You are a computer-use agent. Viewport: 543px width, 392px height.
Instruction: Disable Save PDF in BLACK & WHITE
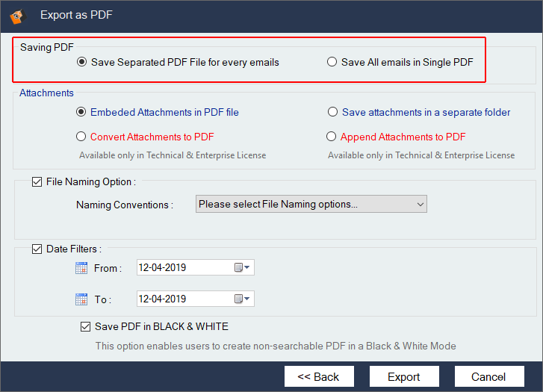coord(86,327)
